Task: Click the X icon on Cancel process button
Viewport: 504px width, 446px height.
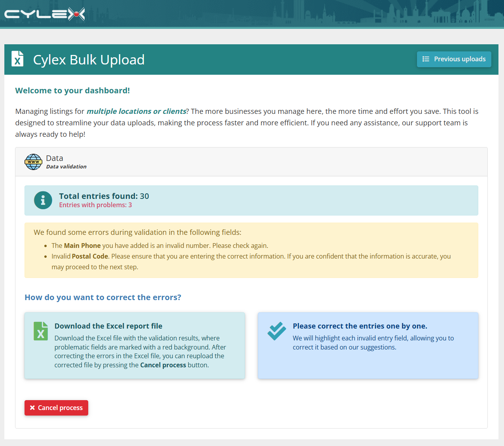Action: pos(32,408)
